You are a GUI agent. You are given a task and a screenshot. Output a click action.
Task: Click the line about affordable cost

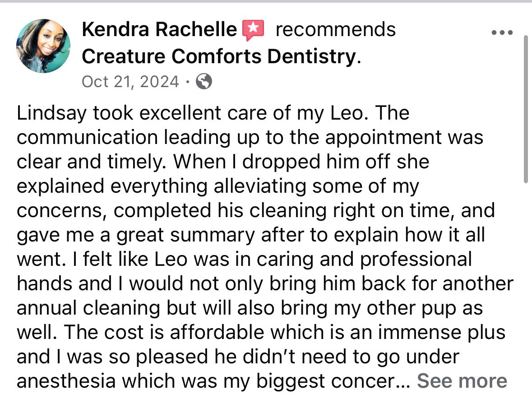pyautogui.click(x=261, y=332)
